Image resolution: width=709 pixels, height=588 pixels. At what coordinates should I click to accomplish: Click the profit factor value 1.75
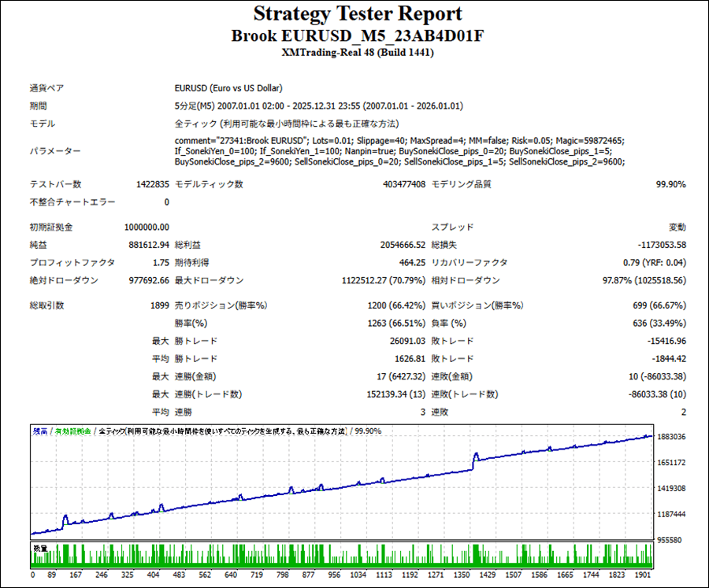tap(161, 263)
